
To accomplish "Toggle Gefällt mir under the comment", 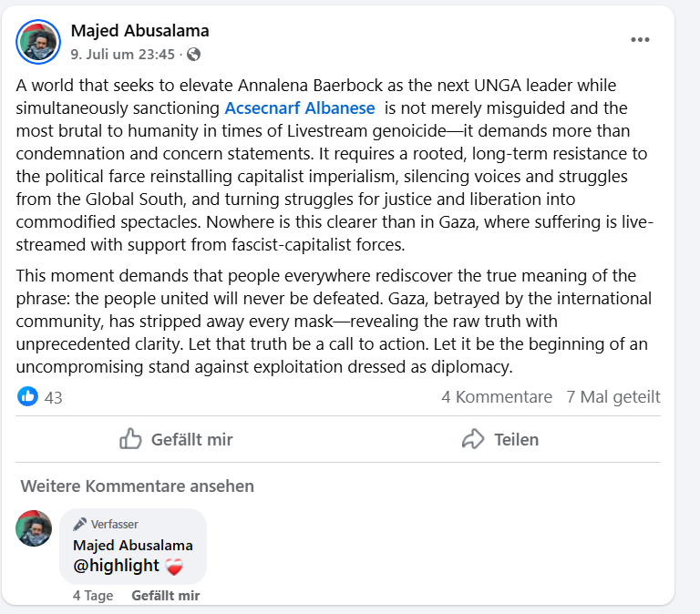I will 165,596.
